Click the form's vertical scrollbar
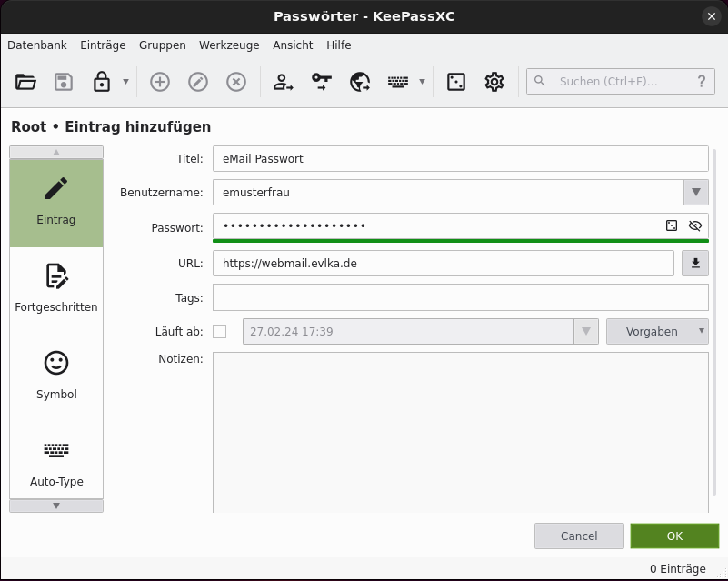The width and height of the screenshot is (728, 581). [x=714, y=321]
